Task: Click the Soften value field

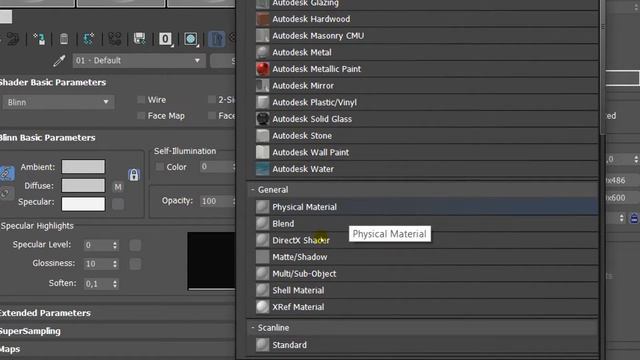Action: 98,283
